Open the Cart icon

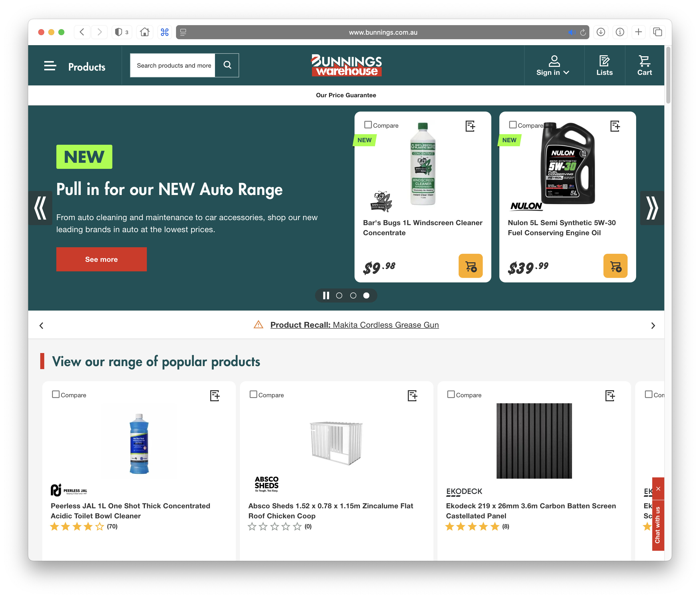pos(644,66)
